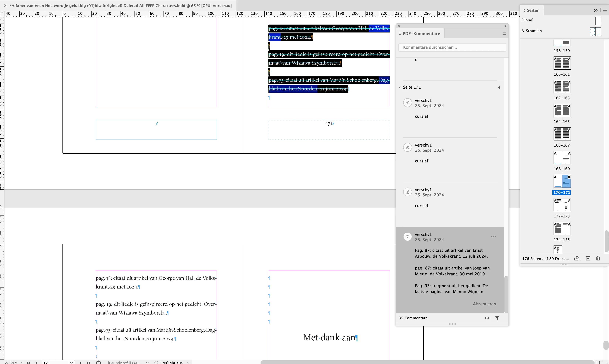Open PDF-Kommentare panel hamburger menu
This screenshot has height=364, width=609.
[504, 34]
